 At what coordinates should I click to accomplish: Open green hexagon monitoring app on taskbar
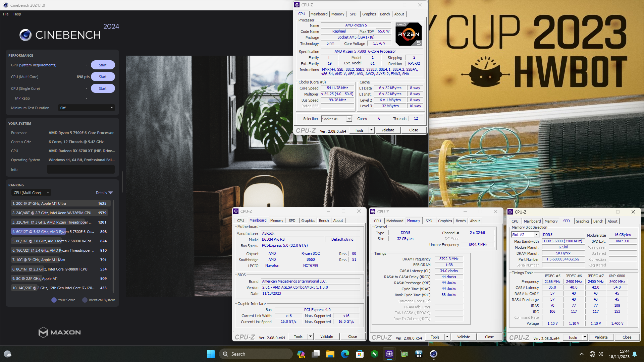point(374,354)
